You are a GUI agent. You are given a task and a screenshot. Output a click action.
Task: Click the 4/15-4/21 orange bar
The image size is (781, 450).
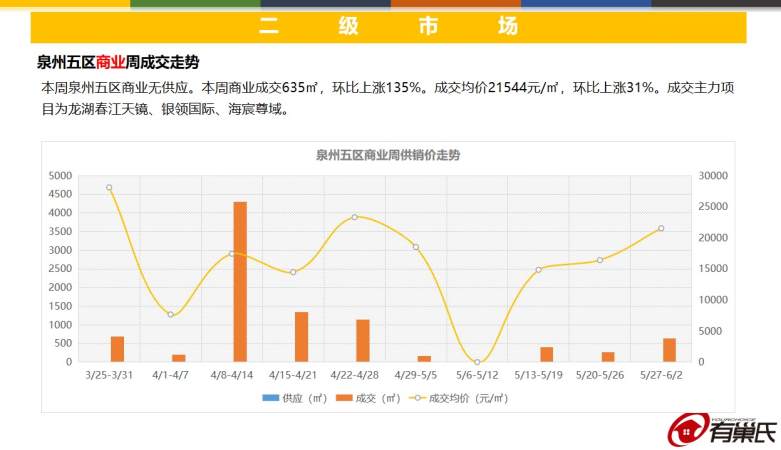(301, 336)
